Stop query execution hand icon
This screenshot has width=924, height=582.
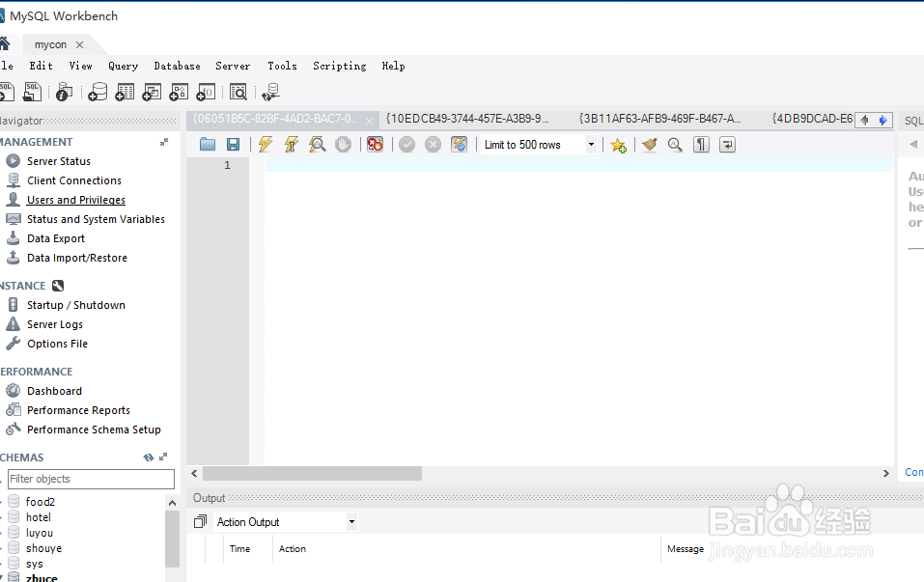click(343, 145)
